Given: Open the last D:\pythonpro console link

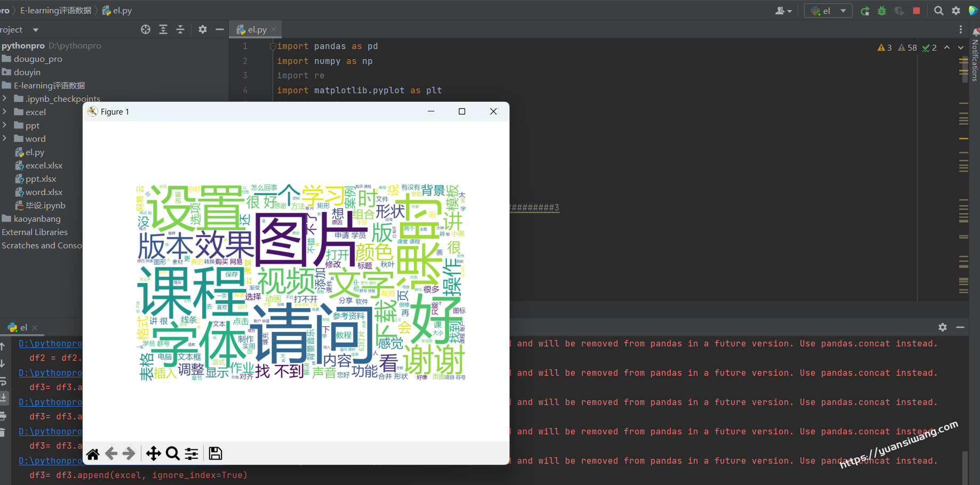Looking at the screenshot, I should pos(50,461).
